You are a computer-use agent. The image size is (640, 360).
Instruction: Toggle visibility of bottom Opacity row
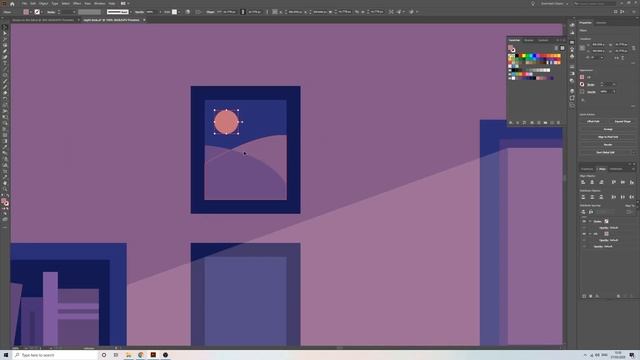pos(584,247)
